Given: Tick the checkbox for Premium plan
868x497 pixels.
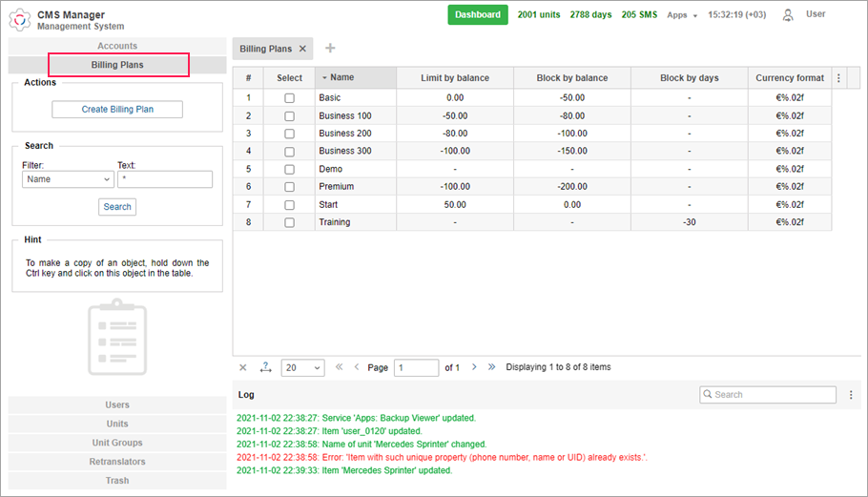Looking at the screenshot, I should click(x=289, y=187).
